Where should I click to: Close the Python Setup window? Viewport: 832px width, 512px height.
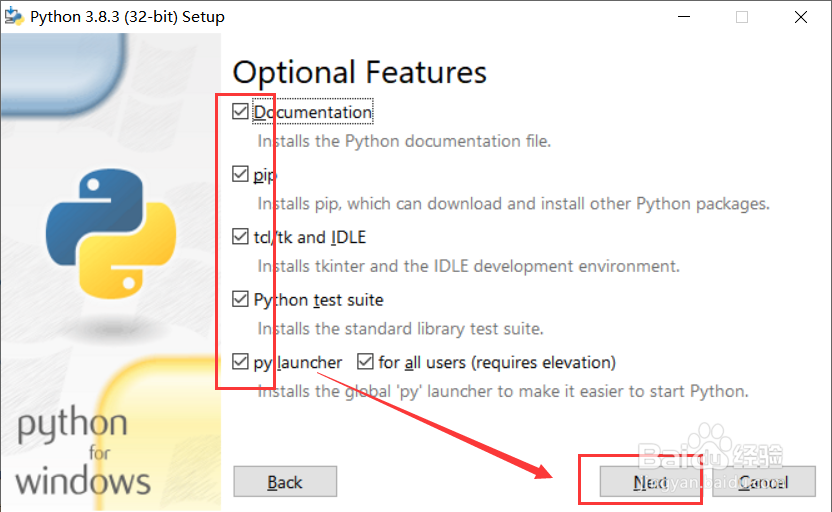click(x=801, y=17)
